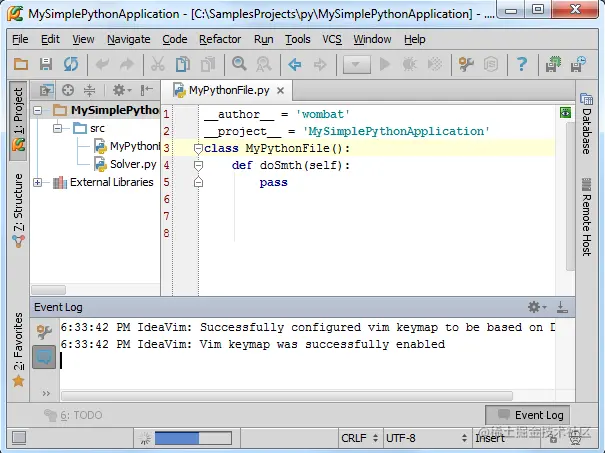
Task: Click the Event Log button in bottom bar
Action: [527, 415]
